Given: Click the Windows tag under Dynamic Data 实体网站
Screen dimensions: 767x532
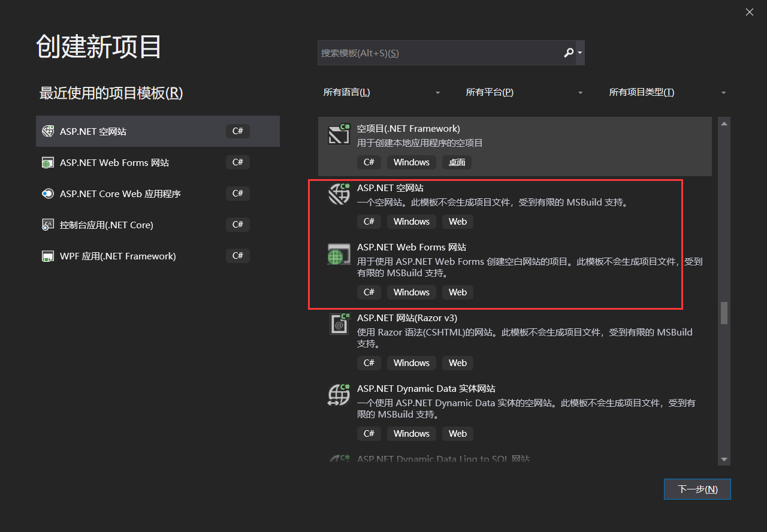Looking at the screenshot, I should click(x=412, y=434).
